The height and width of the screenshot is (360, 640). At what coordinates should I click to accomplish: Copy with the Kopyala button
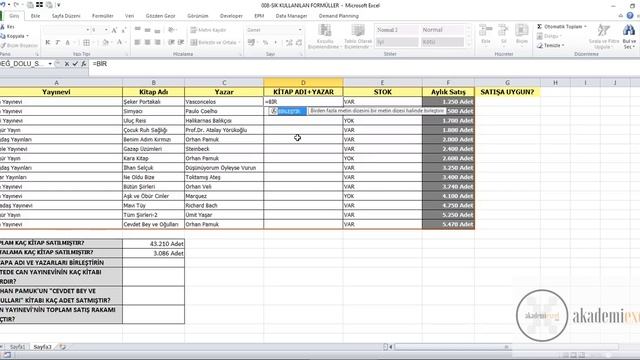coord(14,36)
